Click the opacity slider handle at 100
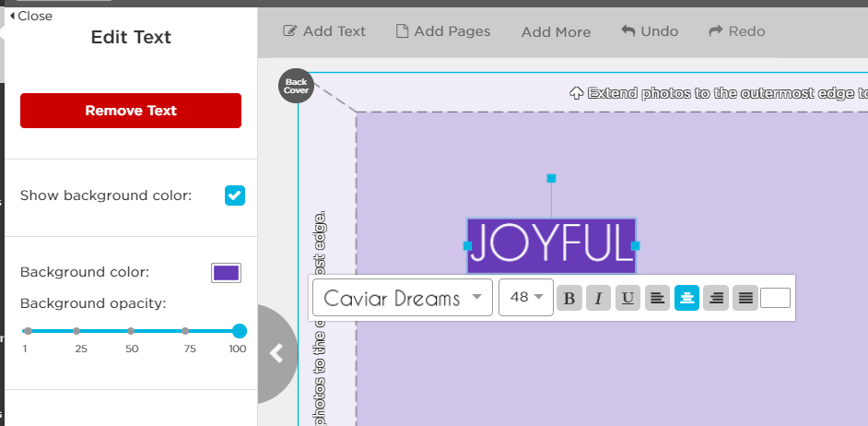This screenshot has width=868, height=426. click(x=240, y=331)
